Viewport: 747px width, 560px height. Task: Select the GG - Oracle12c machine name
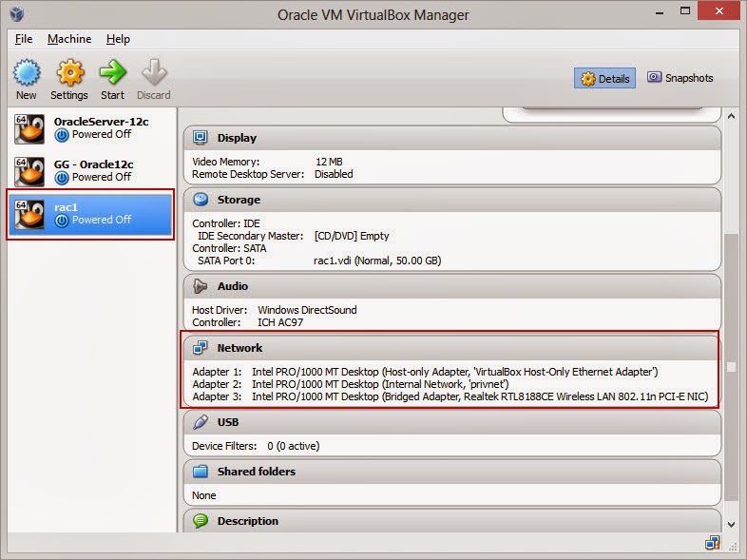click(x=93, y=164)
